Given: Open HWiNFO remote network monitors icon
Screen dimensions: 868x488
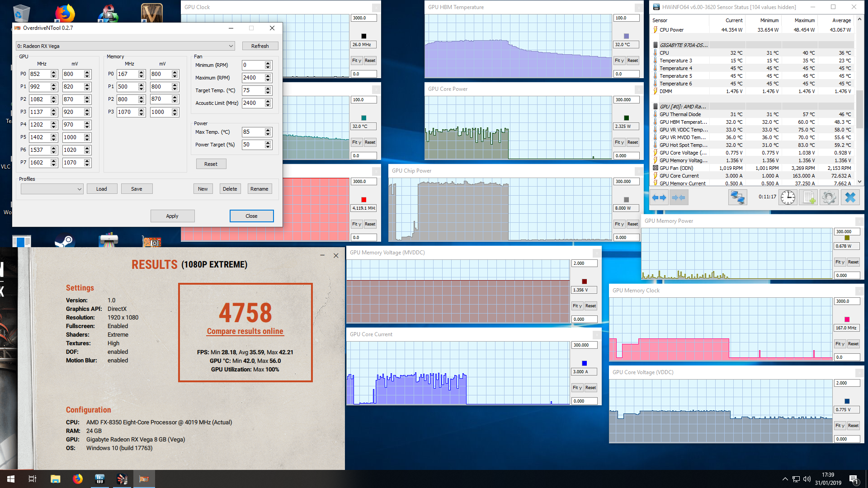Looking at the screenshot, I should tap(737, 197).
